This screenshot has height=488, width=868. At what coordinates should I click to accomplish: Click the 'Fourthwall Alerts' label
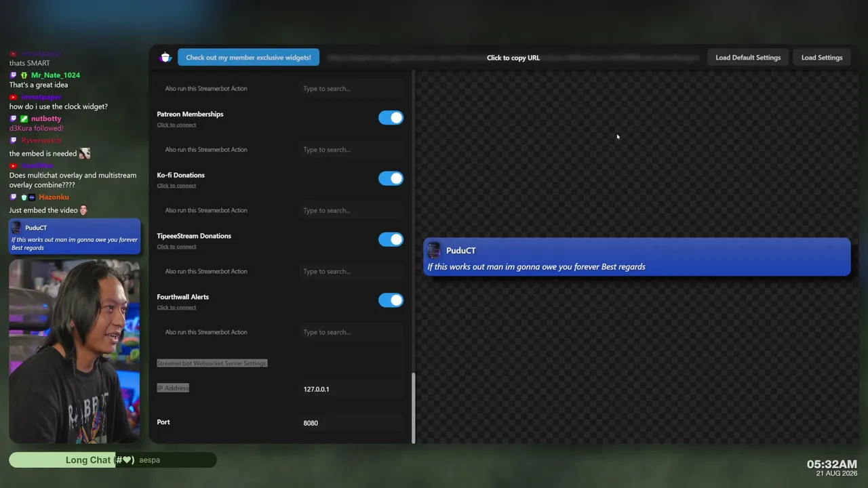point(182,297)
